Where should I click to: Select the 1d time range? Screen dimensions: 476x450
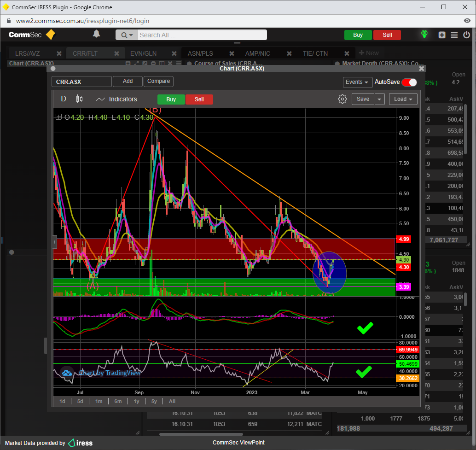point(62,402)
